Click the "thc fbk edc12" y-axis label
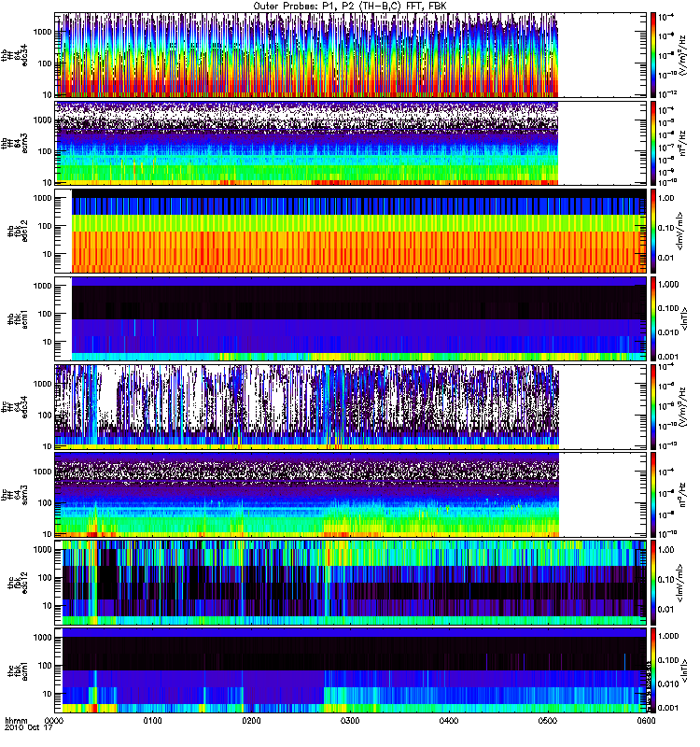Screen dimensions: 700x747 click(18, 583)
